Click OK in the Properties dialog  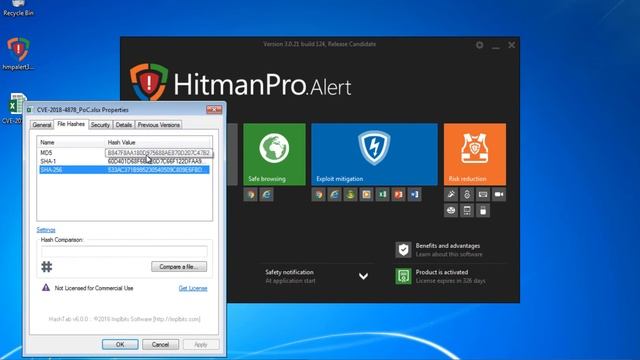click(x=120, y=344)
